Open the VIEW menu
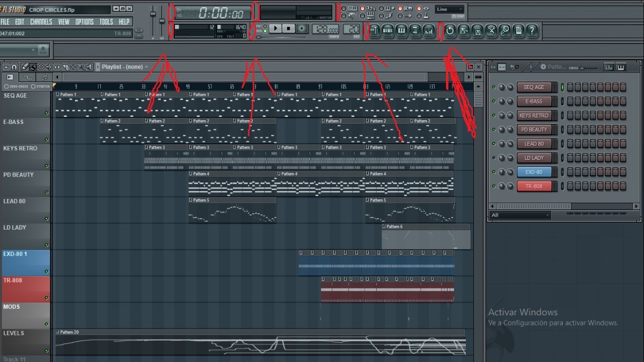Screen dimensions: 644x362 64,22
